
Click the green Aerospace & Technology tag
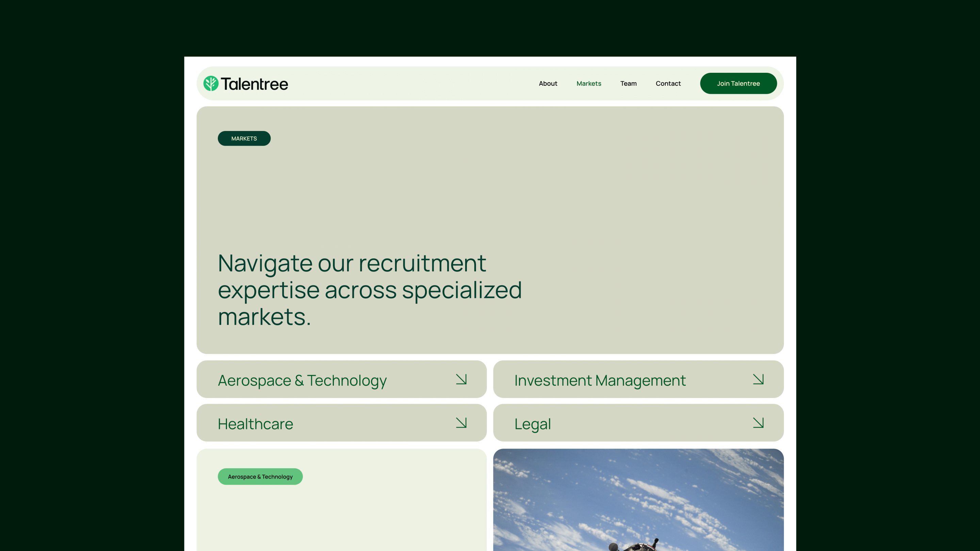(x=260, y=477)
